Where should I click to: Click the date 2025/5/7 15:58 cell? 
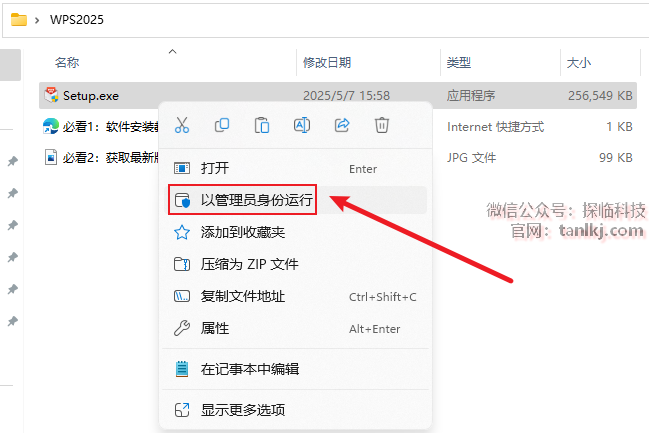coord(346,96)
